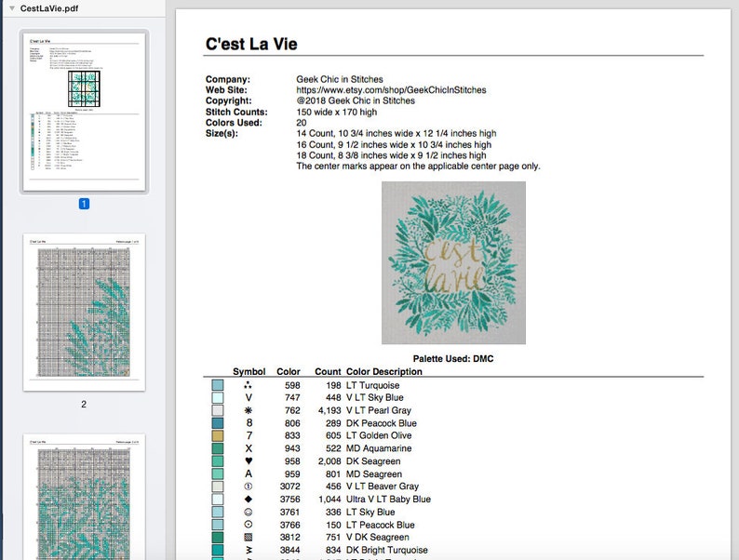Click the C'est La Vie pattern preview image
The height and width of the screenshot is (560, 739).
(453, 263)
